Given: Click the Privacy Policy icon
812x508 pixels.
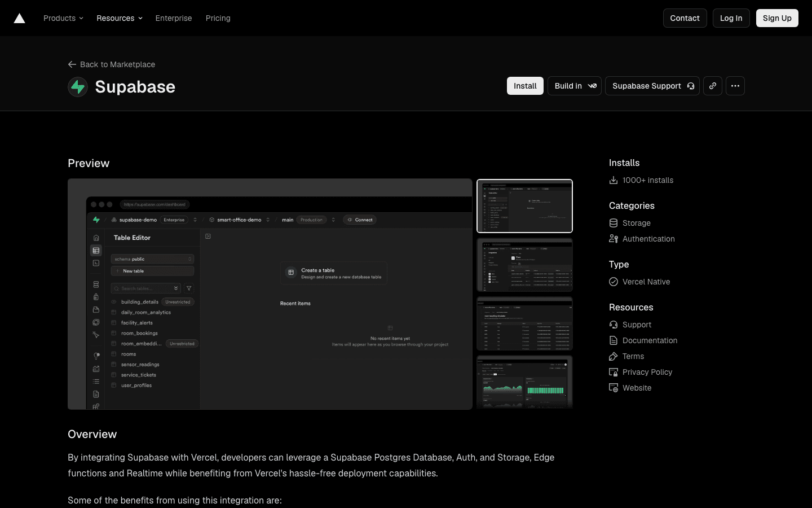Looking at the screenshot, I should (x=614, y=372).
